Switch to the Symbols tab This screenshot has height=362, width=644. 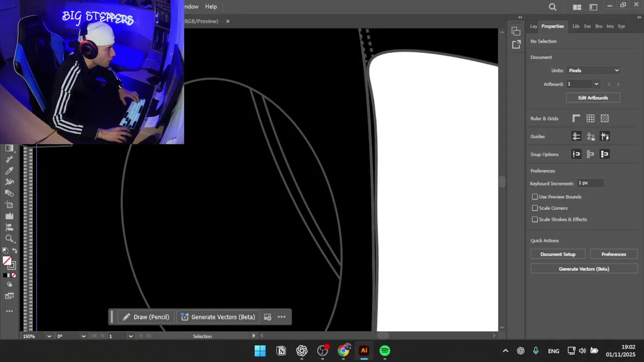(621, 26)
